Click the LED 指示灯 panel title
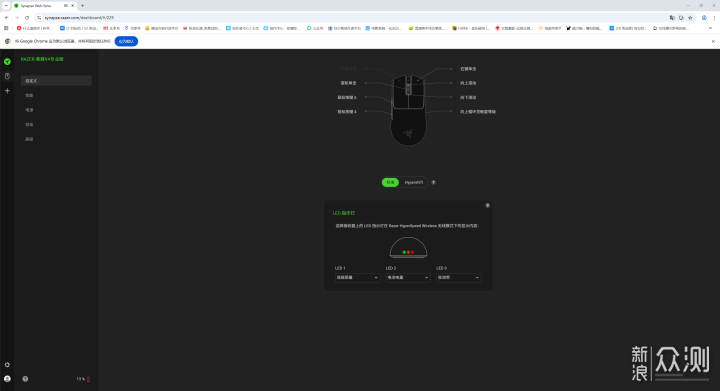This screenshot has width=720, height=391. click(343, 213)
